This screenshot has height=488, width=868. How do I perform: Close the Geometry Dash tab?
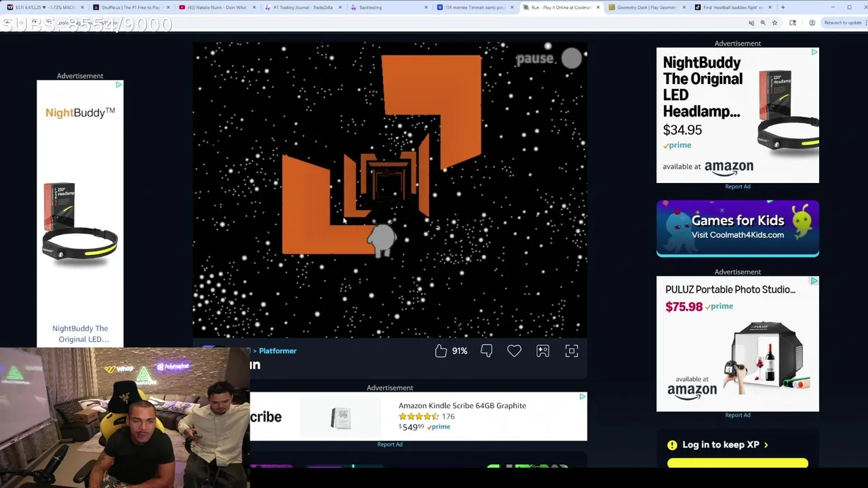(684, 7)
